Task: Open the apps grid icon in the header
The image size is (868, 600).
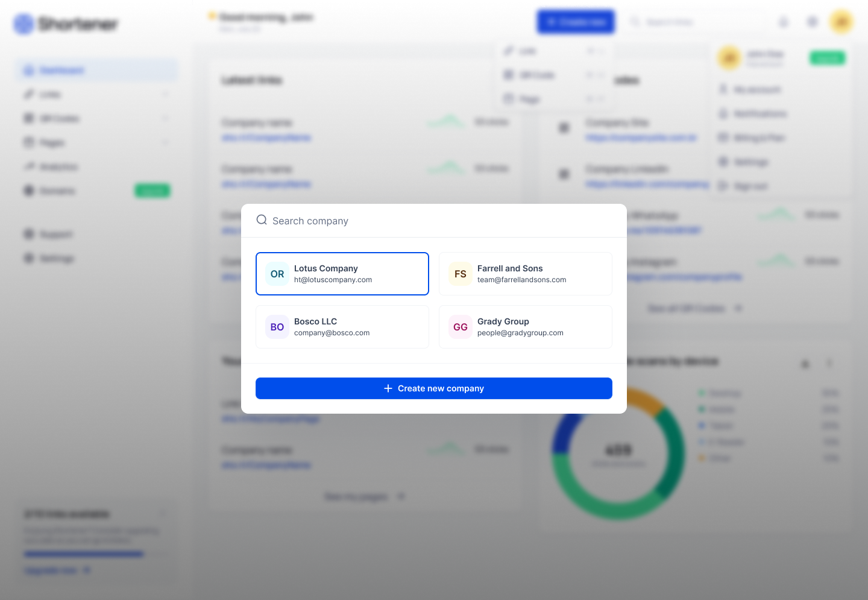Action: 812,22
